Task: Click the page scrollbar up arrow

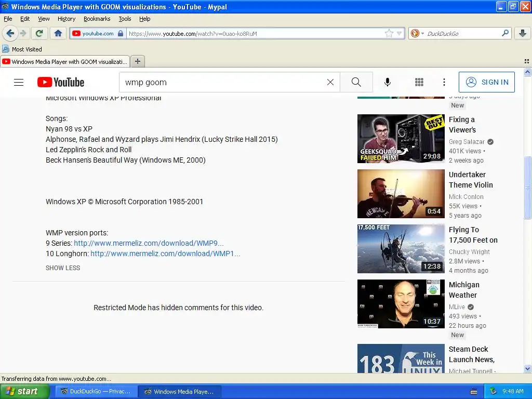Action: 527,72
